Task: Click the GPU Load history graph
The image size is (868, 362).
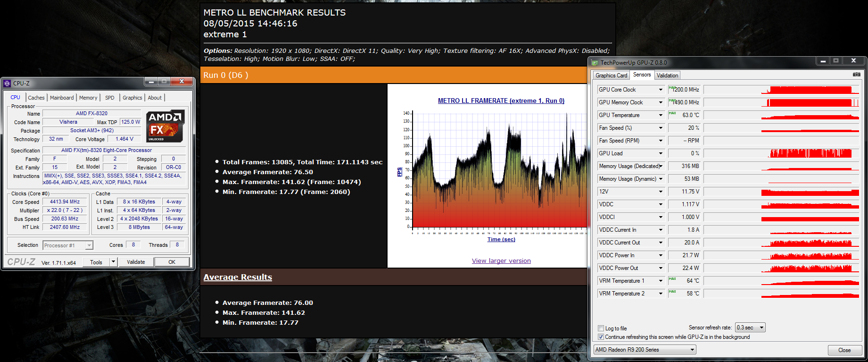Action: point(781,153)
